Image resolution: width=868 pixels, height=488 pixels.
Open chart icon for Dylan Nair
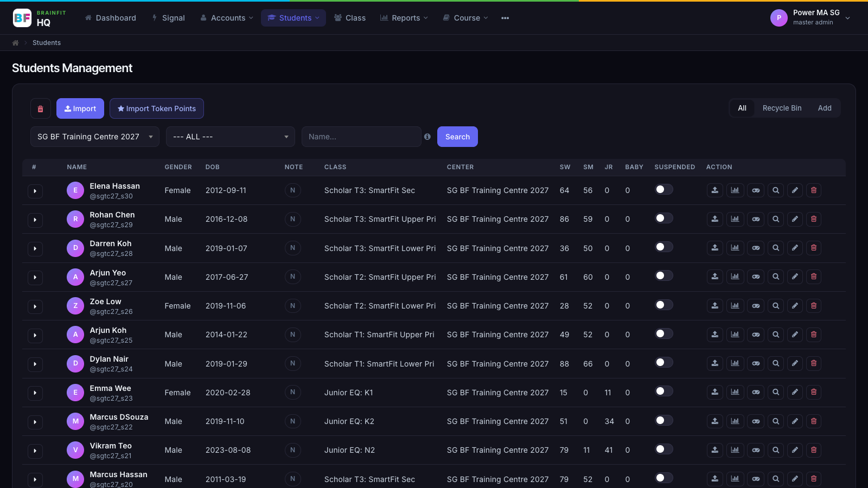tap(735, 363)
